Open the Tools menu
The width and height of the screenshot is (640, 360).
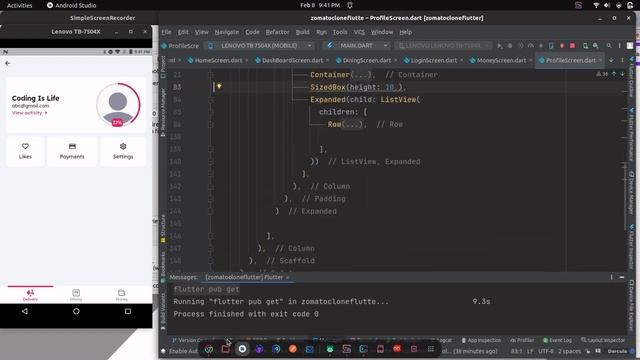340,32
